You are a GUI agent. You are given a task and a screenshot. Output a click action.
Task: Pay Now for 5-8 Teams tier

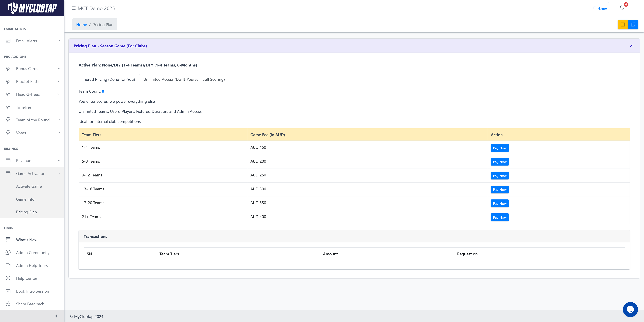click(499, 162)
